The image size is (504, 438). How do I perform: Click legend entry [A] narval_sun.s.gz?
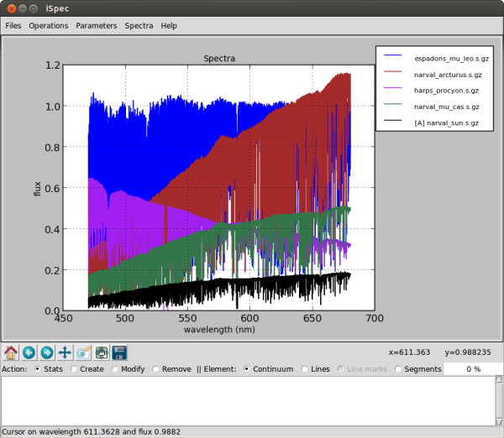pyautogui.click(x=447, y=123)
